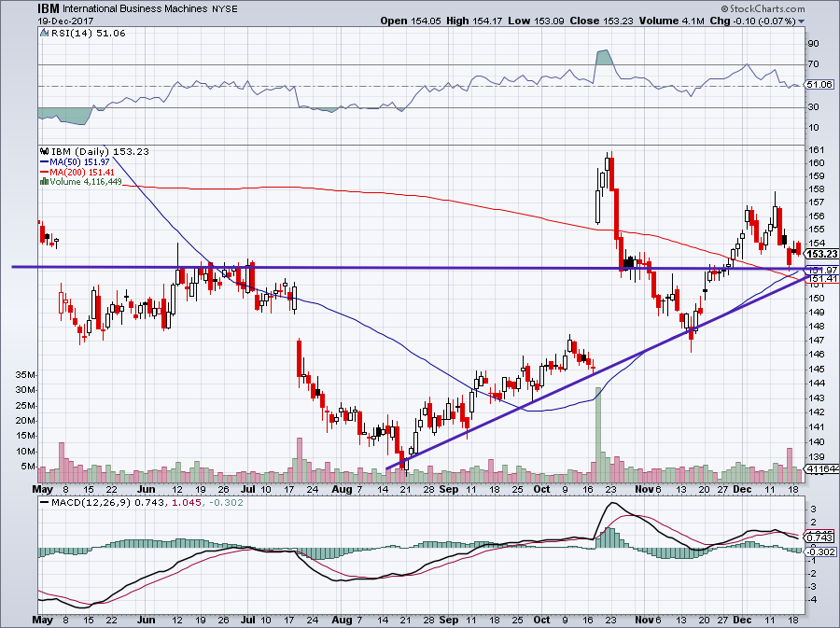
Task: Click the Dec label on the price chart date axis
Action: (x=743, y=489)
